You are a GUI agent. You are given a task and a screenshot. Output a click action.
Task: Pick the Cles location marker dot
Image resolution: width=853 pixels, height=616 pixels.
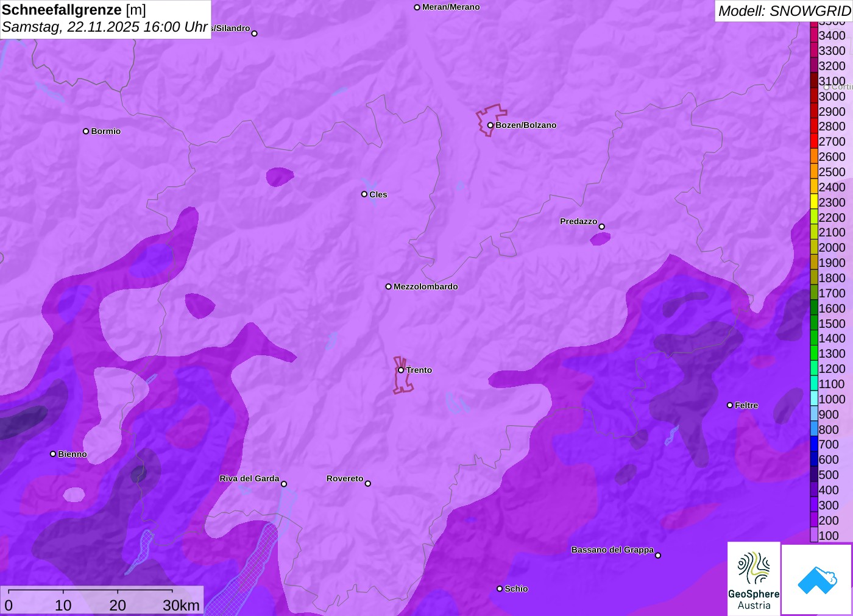pos(364,194)
